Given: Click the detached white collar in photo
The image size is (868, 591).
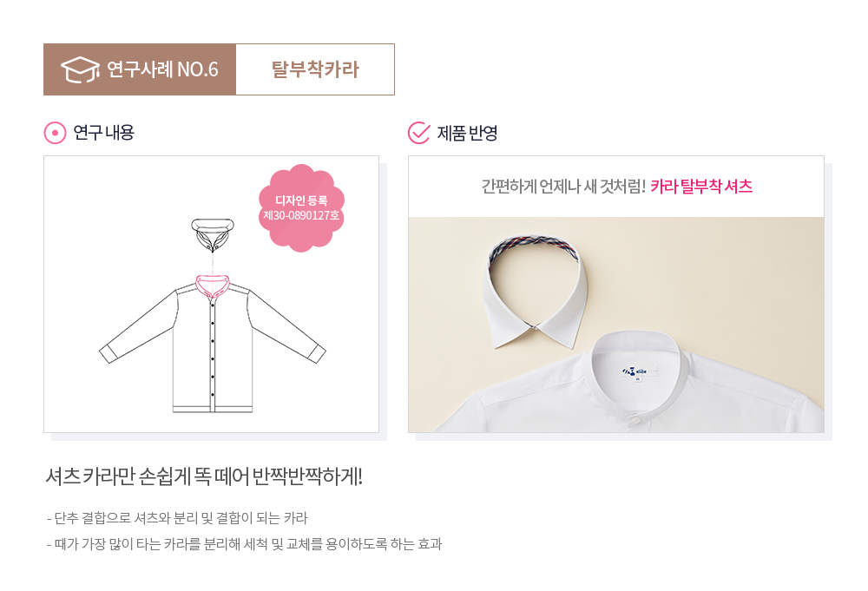Looking at the screenshot, I should point(534,293).
